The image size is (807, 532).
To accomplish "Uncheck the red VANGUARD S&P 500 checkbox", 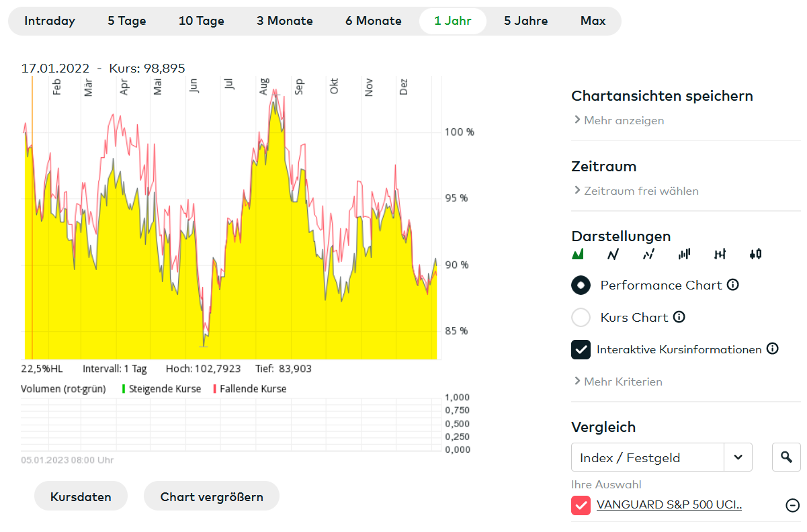I will coord(581,505).
